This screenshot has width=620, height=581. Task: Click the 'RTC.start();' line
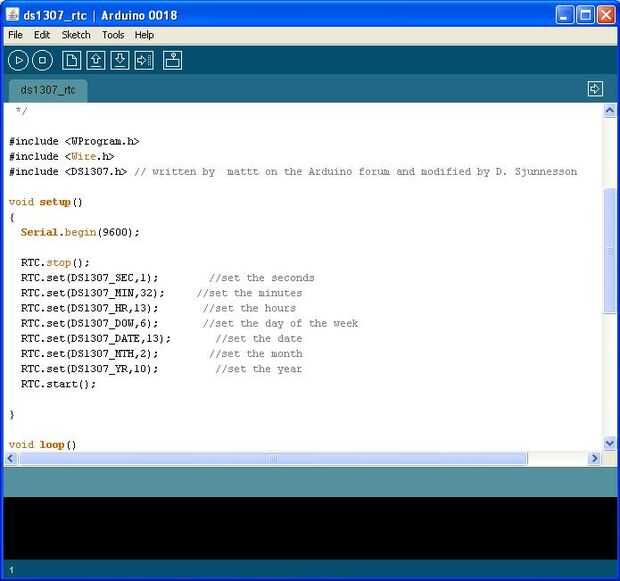tap(58, 384)
